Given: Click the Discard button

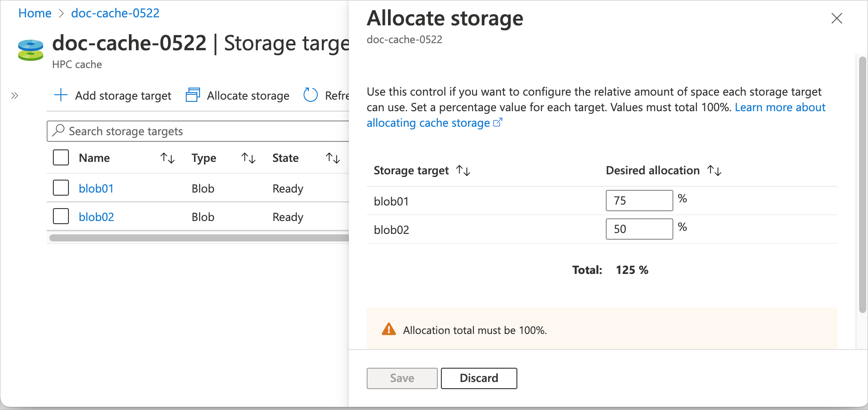Looking at the screenshot, I should pyautogui.click(x=479, y=378).
